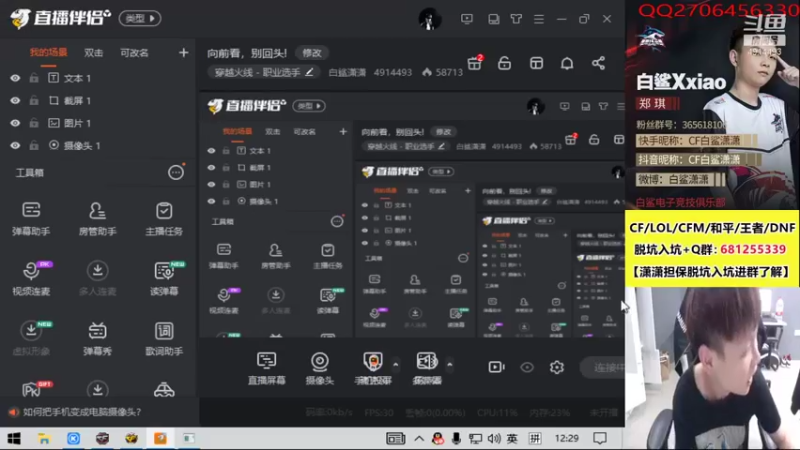Switch to the 双击 scene tab in main panel

tap(93, 53)
